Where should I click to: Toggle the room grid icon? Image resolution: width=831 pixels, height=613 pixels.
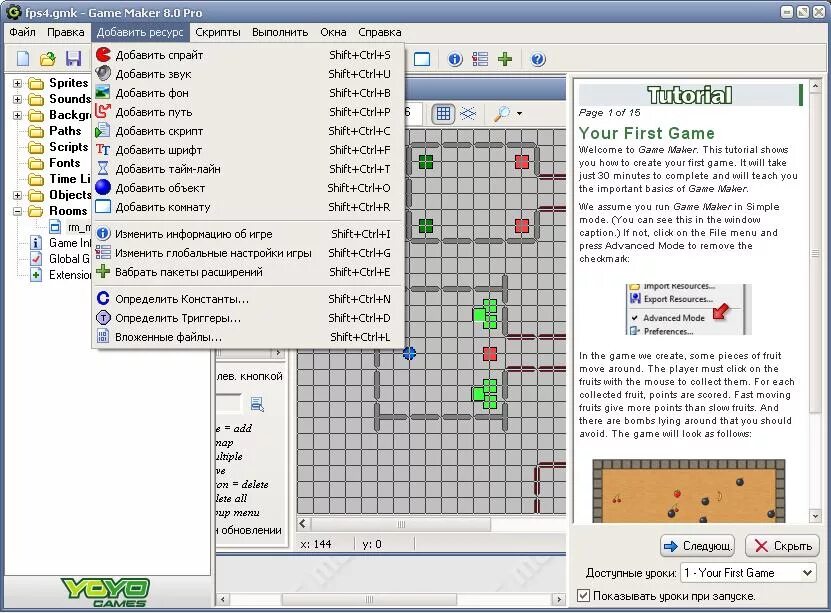click(x=443, y=113)
